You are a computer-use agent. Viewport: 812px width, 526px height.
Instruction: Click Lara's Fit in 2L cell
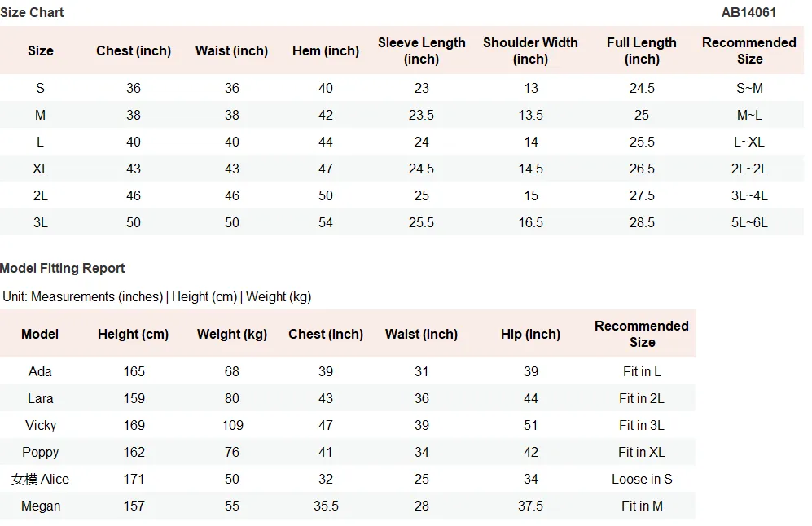pyautogui.click(x=642, y=399)
